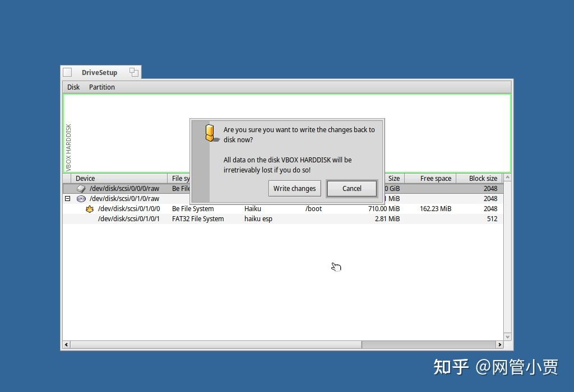This screenshot has height=392, width=574.
Task: Sort by the Block size column header
Action: point(479,179)
